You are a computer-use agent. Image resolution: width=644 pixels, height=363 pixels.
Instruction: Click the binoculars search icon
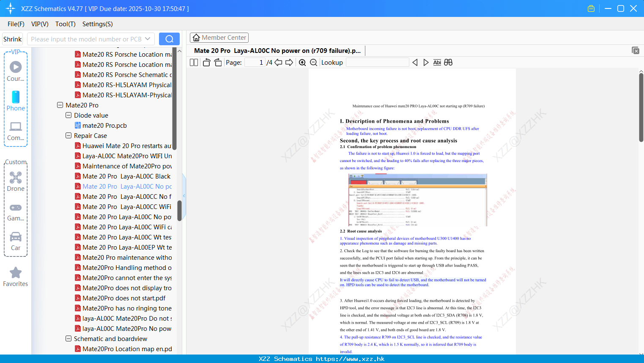tap(448, 62)
